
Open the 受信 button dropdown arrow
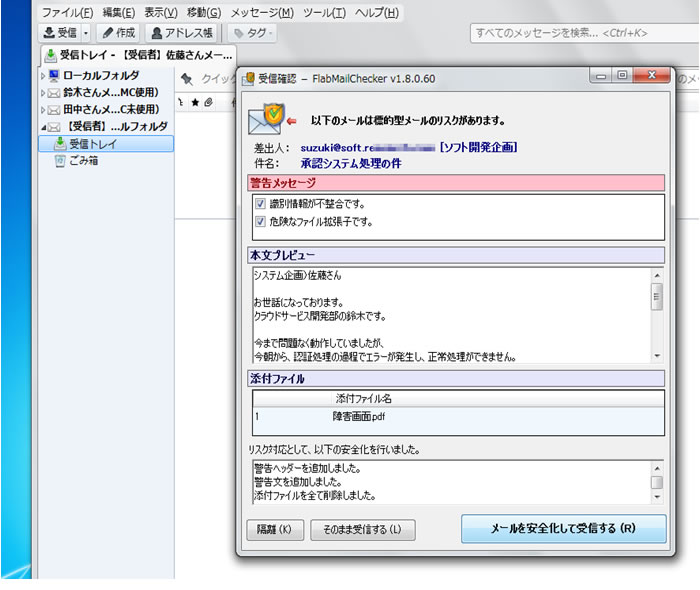(x=86, y=33)
